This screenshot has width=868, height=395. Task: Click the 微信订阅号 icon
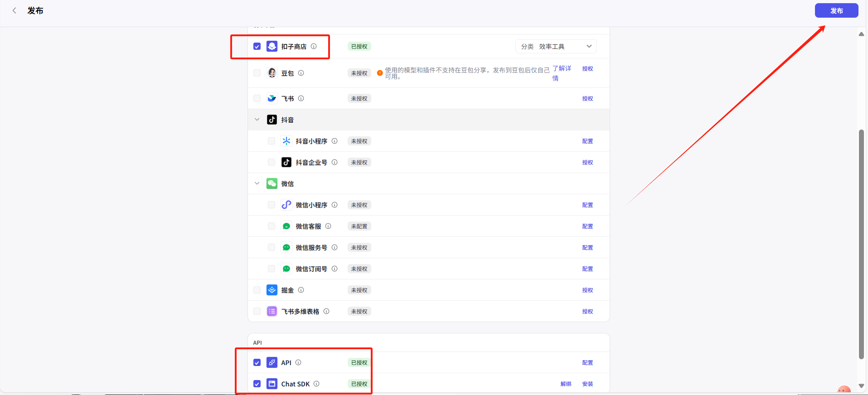pos(286,269)
